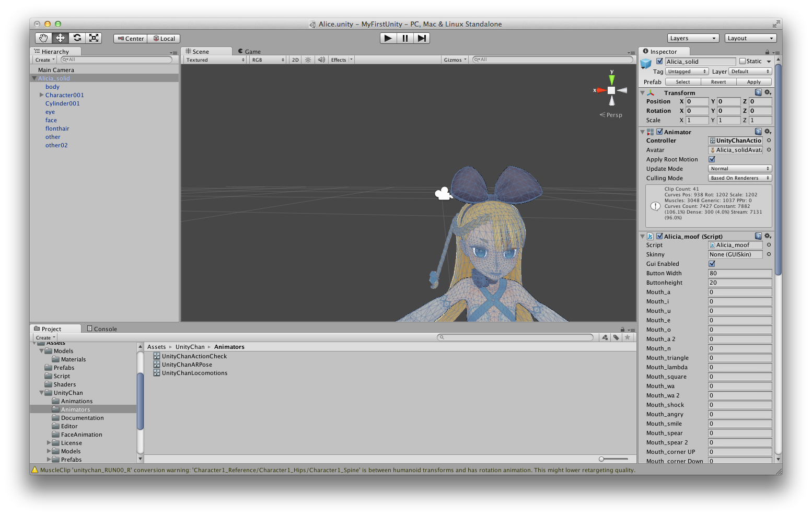Viewport: 812px width, 516px height.
Task: Open the Gizmos dropdown
Action: [455, 60]
